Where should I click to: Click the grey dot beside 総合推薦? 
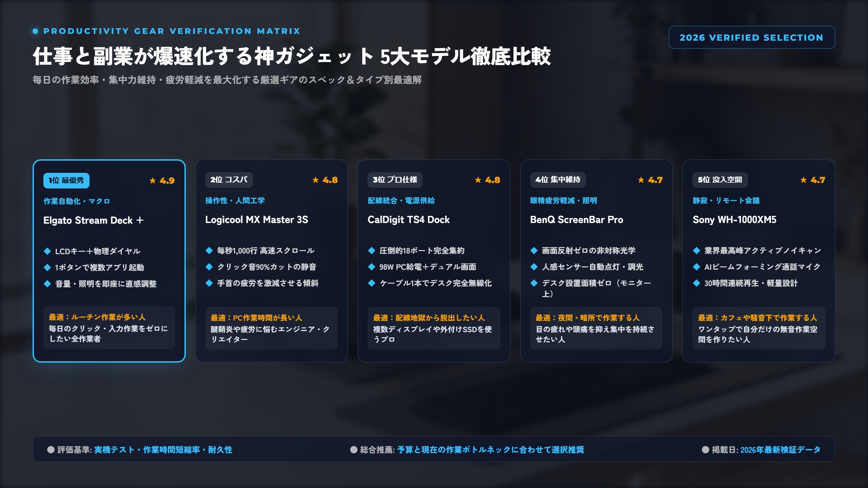click(354, 450)
